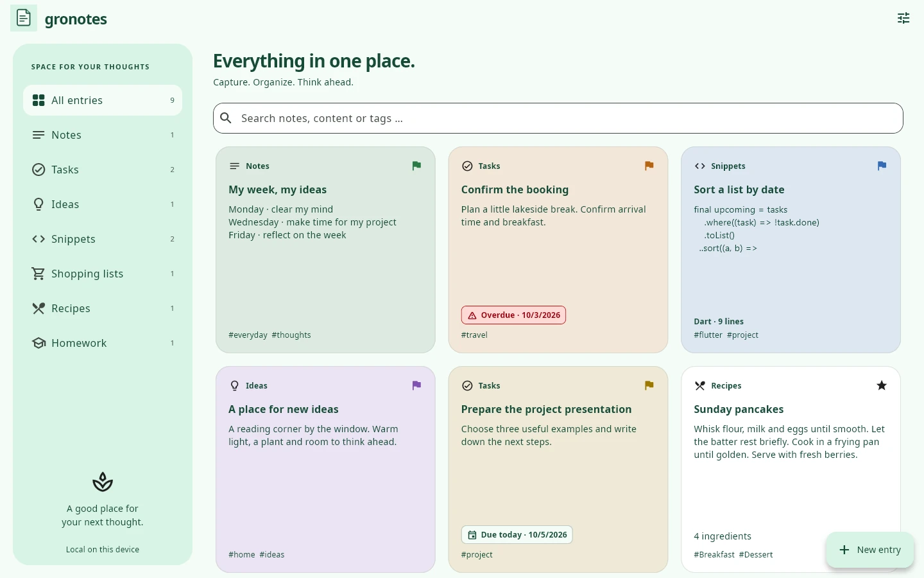Toggle purple flag on A place for new ideas

click(x=417, y=386)
